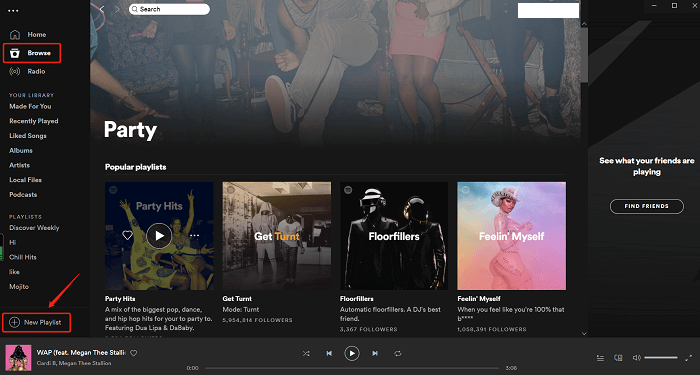700x375 pixels.
Task: Open Get Turnt playlist cover
Action: 277,236
